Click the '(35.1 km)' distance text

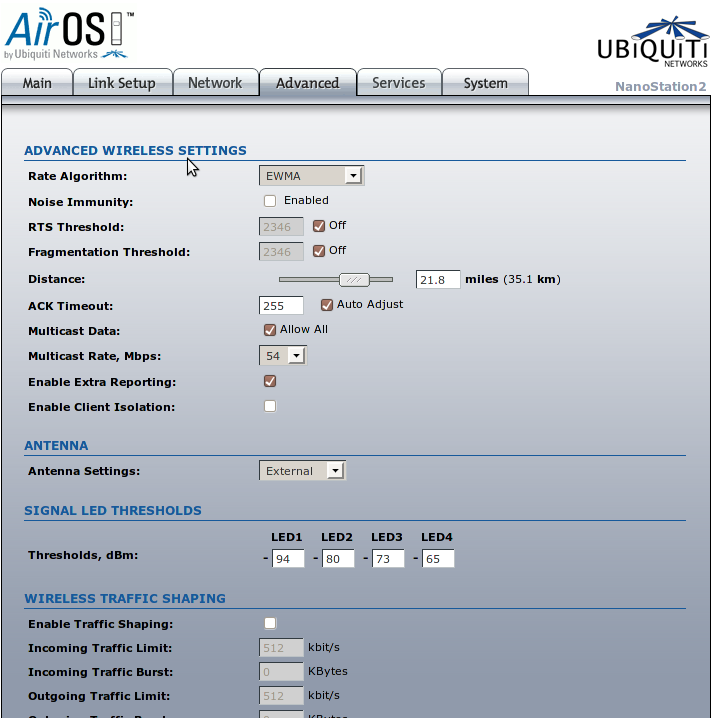point(532,279)
